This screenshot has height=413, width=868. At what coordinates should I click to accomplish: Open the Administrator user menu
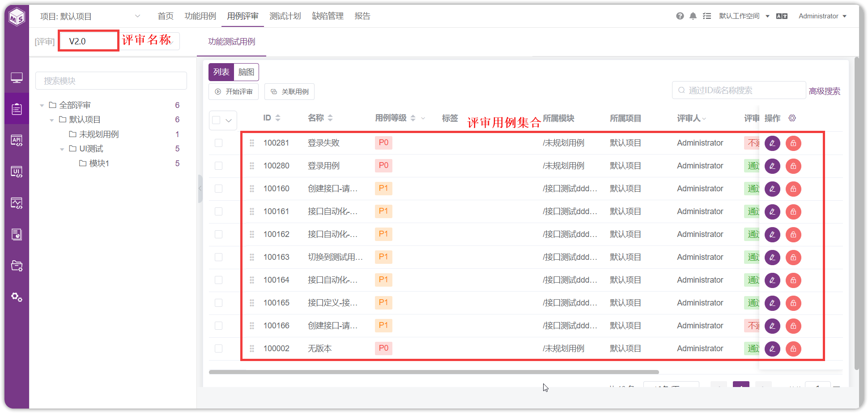(822, 16)
